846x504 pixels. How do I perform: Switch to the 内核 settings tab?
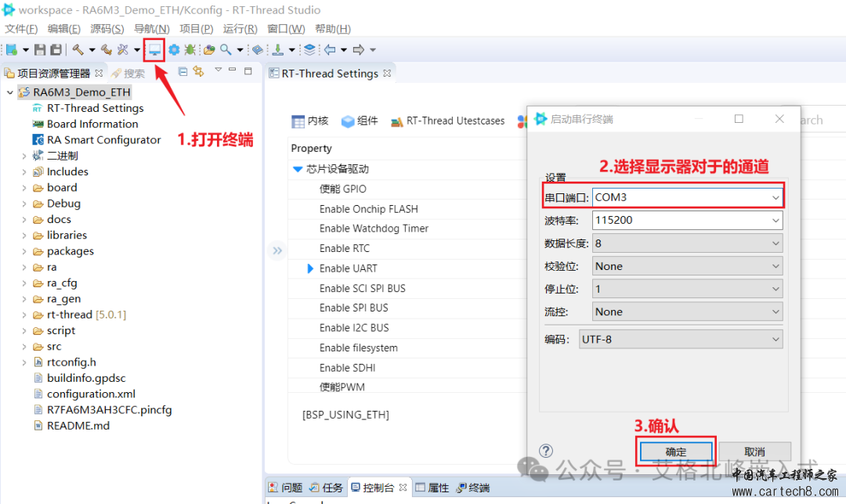(x=309, y=121)
